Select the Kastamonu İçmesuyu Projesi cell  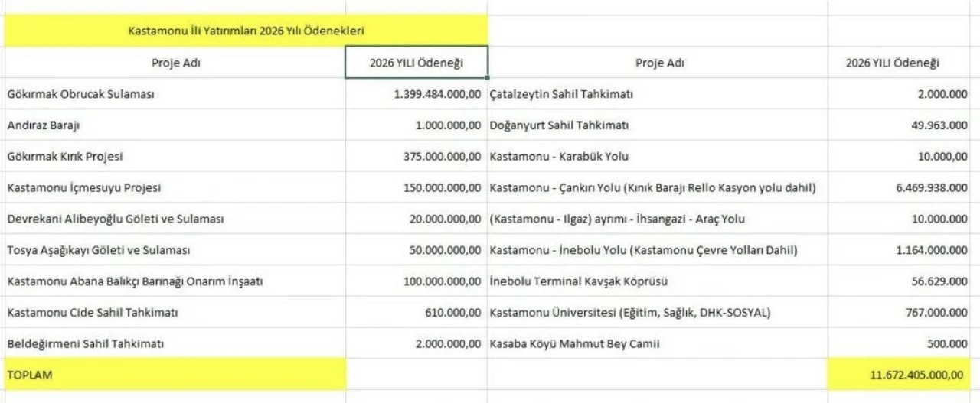[84, 188]
